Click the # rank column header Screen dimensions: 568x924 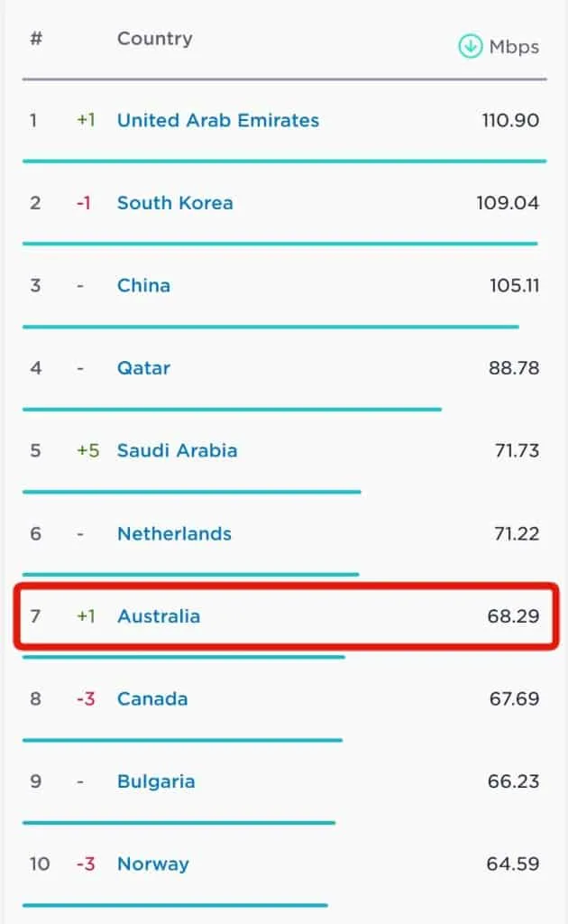36,39
